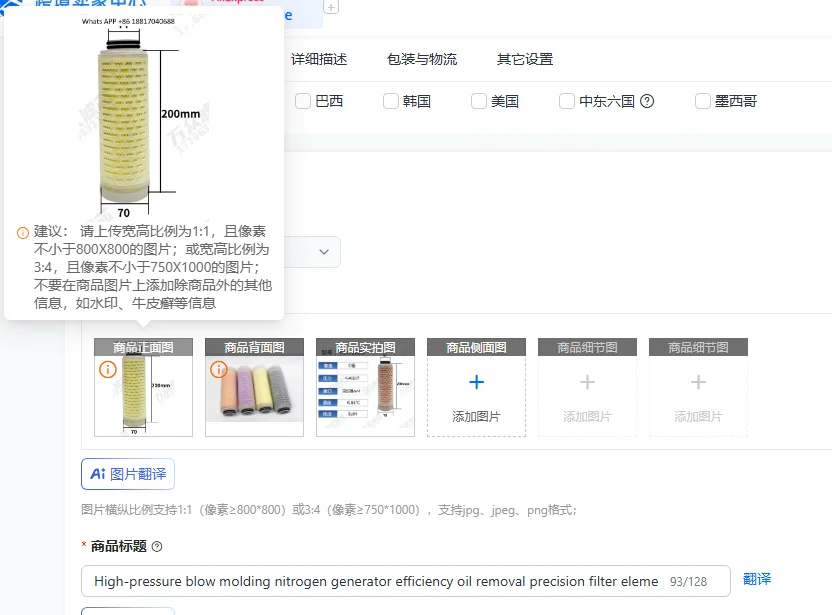This screenshot has height=615, width=832.
Task: Open the 包装与物流 tab
Action: [x=422, y=59]
